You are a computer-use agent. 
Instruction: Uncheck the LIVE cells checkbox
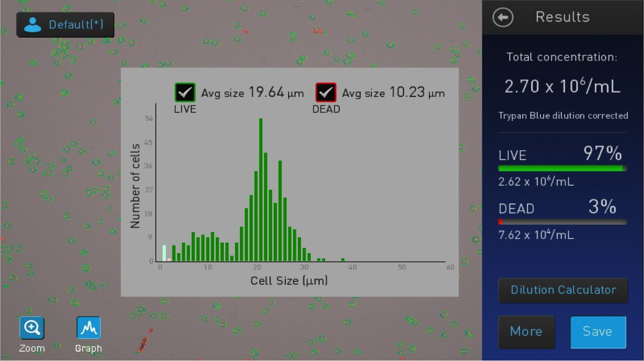click(185, 92)
